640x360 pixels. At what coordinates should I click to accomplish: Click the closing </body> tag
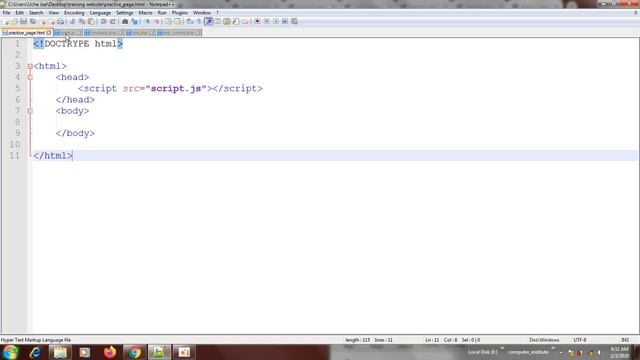(75, 133)
